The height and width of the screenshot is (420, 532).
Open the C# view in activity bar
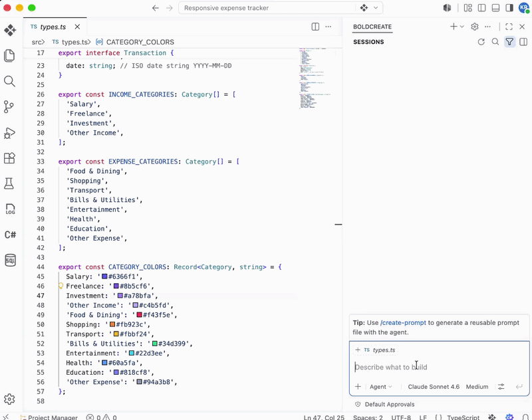click(10, 235)
